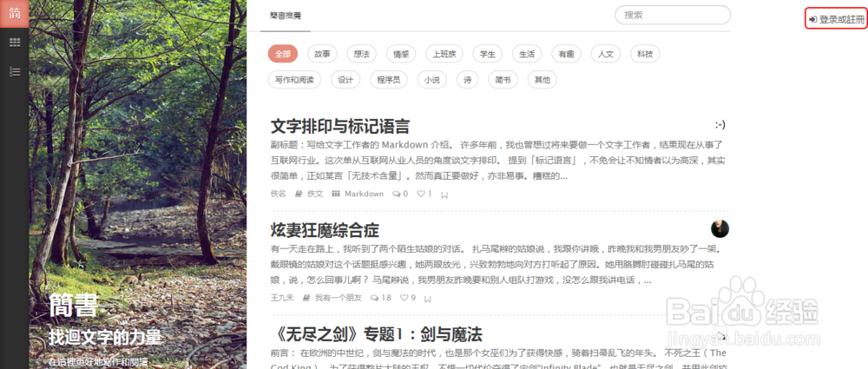Filter by 写作和阅读 category

pyautogui.click(x=294, y=79)
